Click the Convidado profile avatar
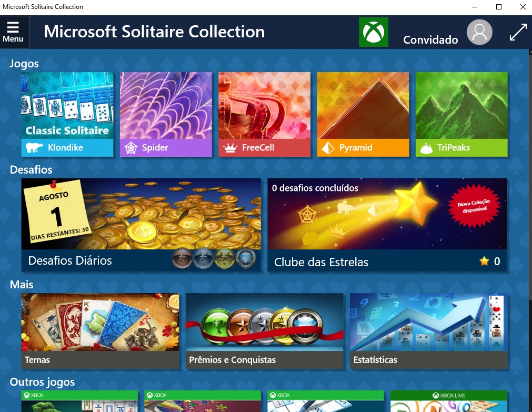Viewport: 532px width, 412px height. click(479, 32)
